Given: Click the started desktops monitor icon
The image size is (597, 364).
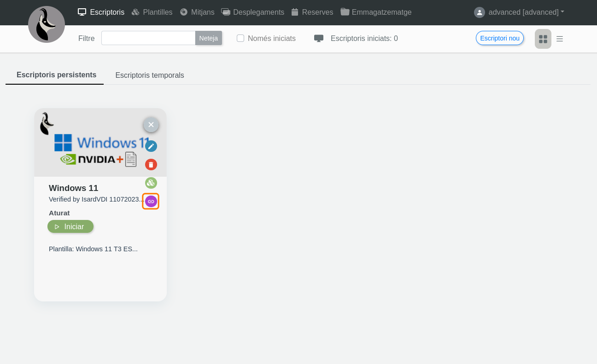Looking at the screenshot, I should 319,38.
